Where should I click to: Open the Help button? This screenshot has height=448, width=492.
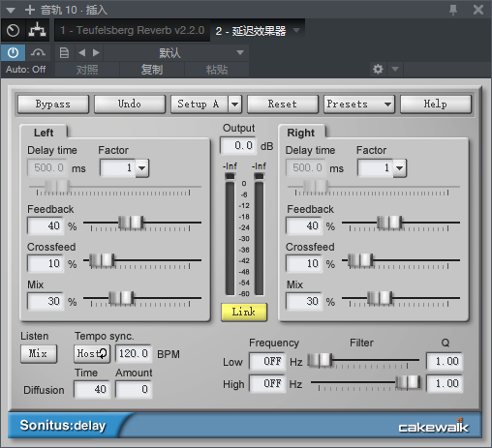click(436, 105)
